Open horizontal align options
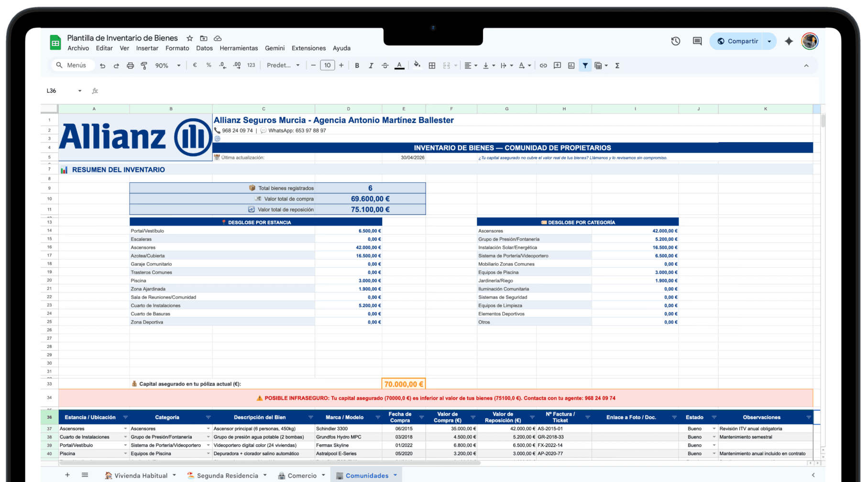The width and height of the screenshot is (868, 482). pyautogui.click(x=471, y=66)
